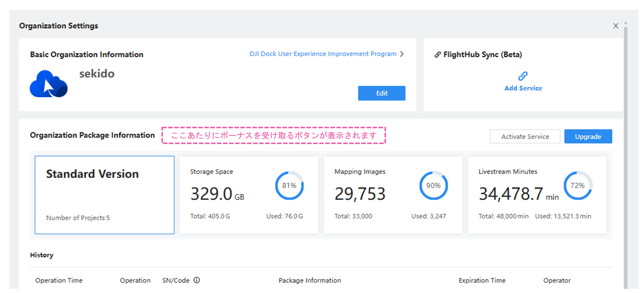Click the Package Information column header
Screen dimensions: 644x293
(x=309, y=281)
